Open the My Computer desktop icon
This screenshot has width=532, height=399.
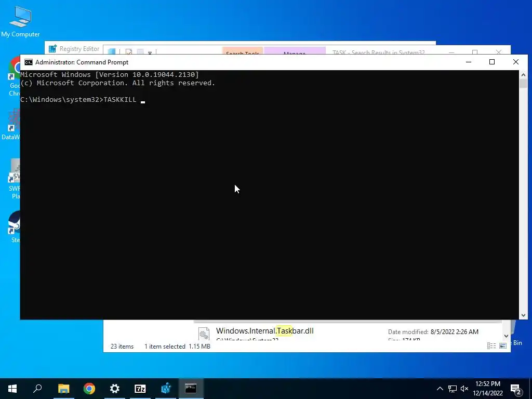tap(20, 22)
